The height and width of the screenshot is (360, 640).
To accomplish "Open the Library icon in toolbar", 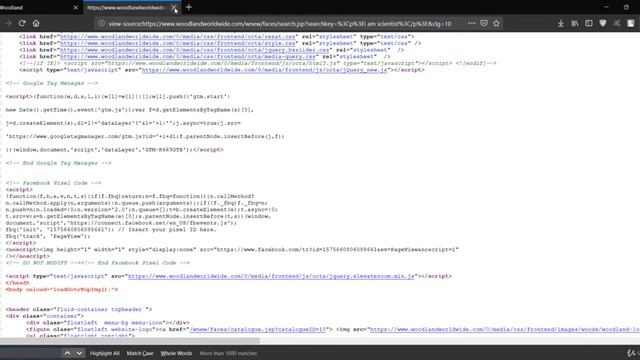I will click(575, 24).
